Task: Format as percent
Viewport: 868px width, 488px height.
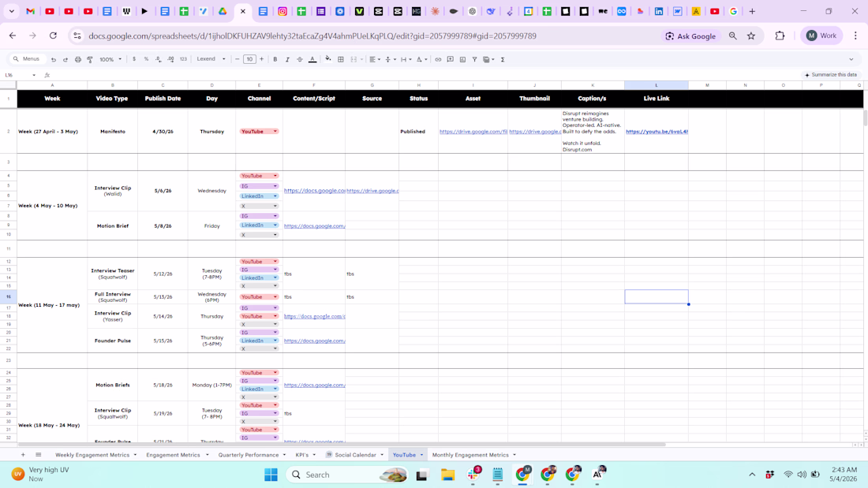Action: pyautogui.click(x=146, y=59)
